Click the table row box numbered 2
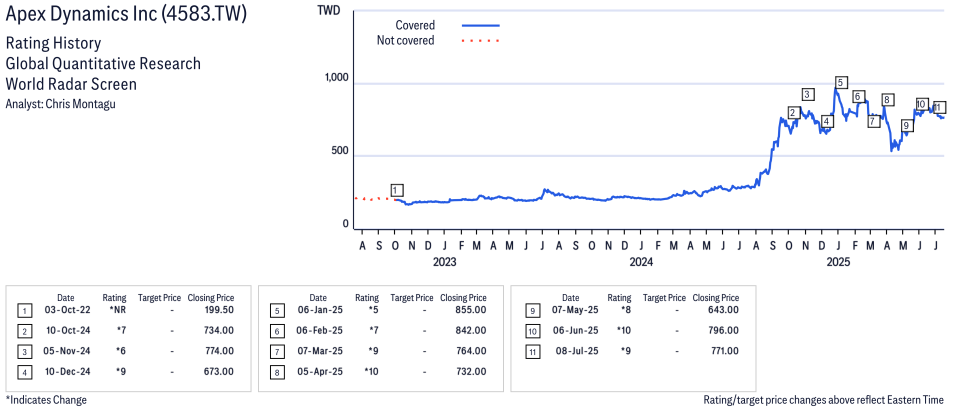Viewport: 955px width, 407px height. click(x=23, y=331)
